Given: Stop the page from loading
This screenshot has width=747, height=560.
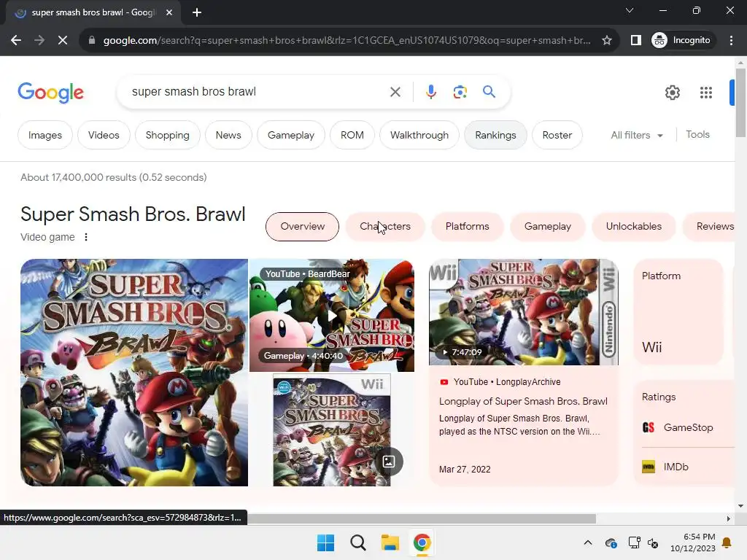Looking at the screenshot, I should point(63,41).
